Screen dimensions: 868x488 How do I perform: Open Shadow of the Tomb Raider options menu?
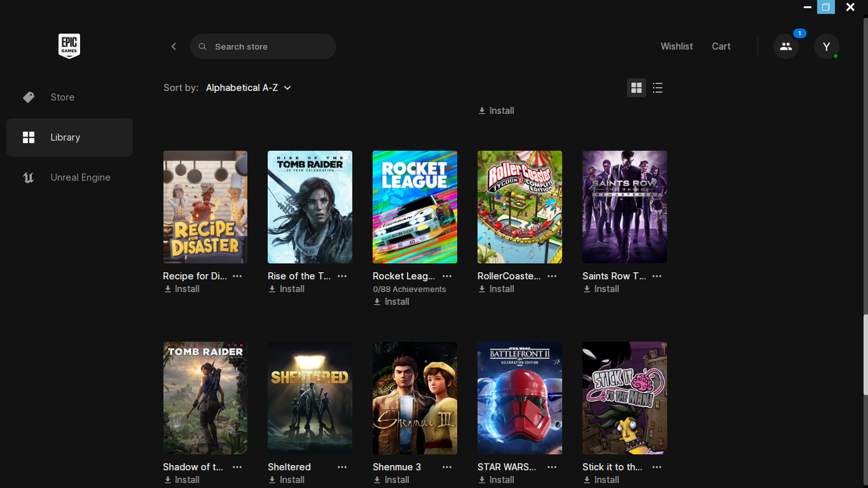(237, 467)
